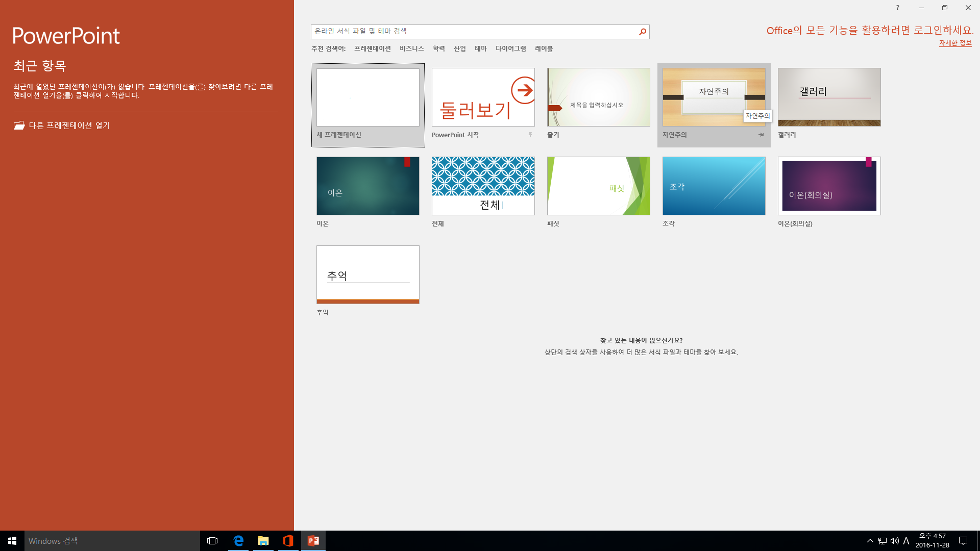Click the 추천 검색어: label
Viewport: 980px width, 551px height.
coord(329,49)
